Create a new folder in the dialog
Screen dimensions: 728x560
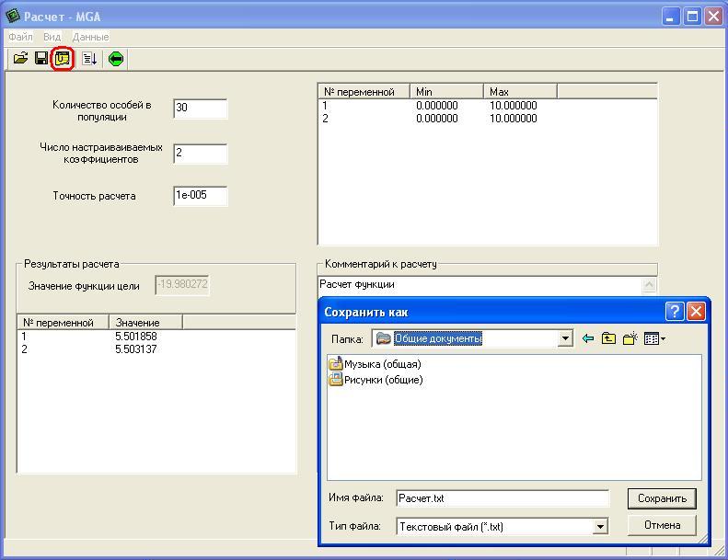630,338
